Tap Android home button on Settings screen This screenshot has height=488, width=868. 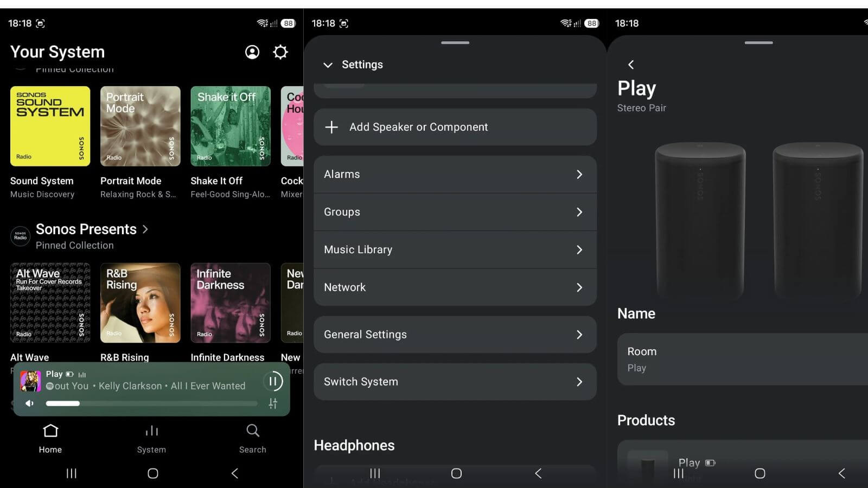pos(456,473)
